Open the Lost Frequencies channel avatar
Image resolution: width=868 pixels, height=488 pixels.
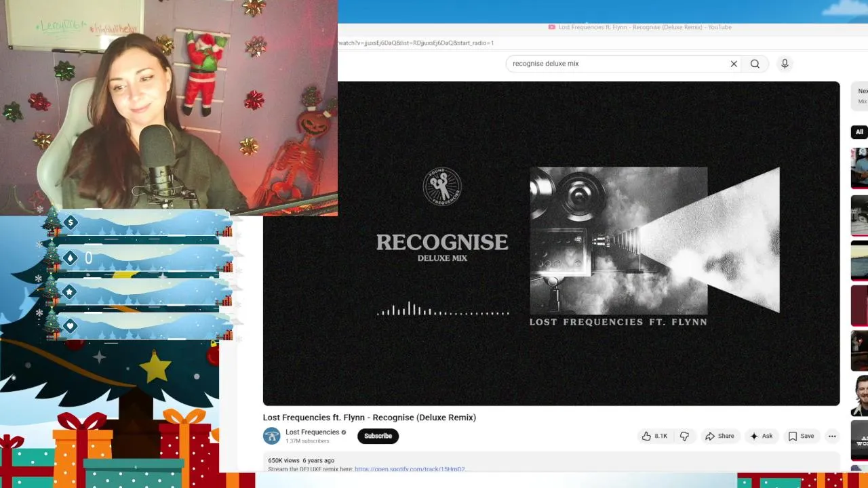[x=272, y=436]
